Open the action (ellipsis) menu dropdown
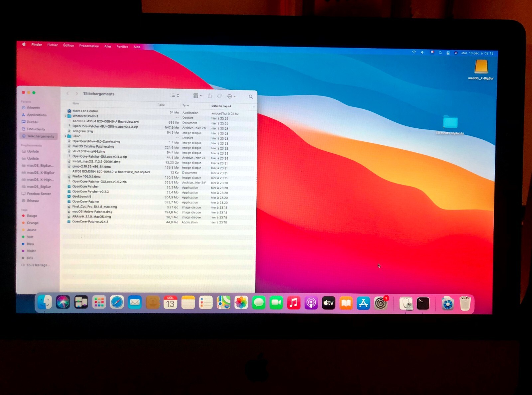 click(231, 96)
